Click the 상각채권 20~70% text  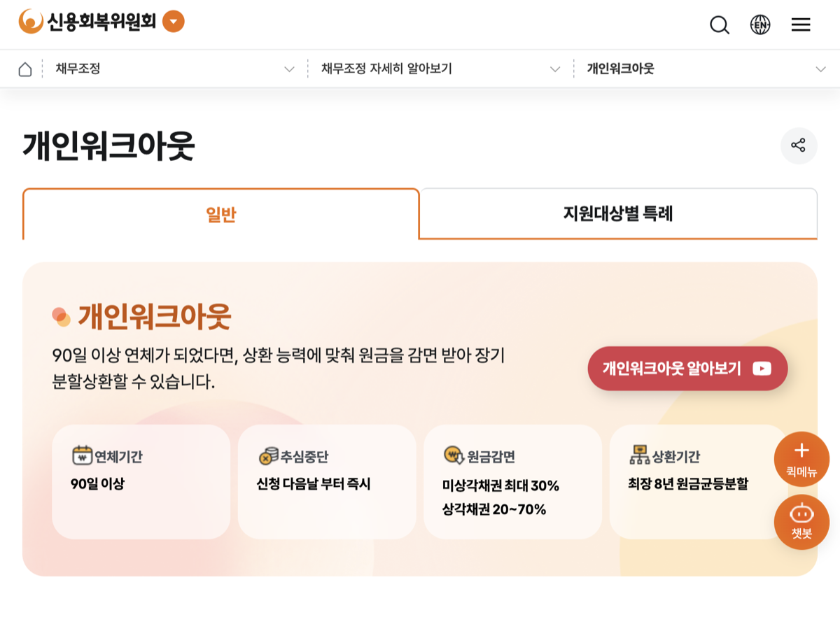click(x=494, y=509)
